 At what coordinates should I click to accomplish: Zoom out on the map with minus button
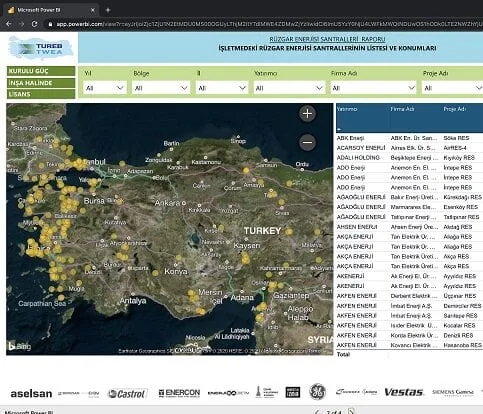point(307,143)
